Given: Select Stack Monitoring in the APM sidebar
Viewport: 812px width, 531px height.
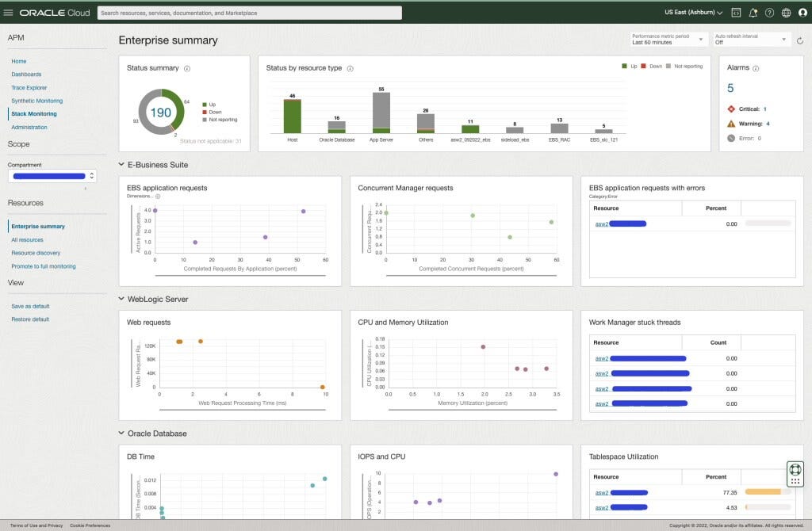Looking at the screenshot, I should pos(36,113).
